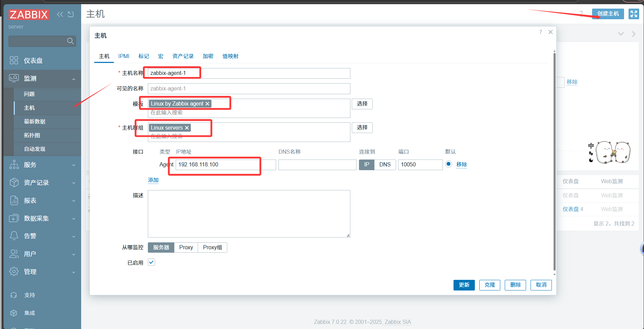
Task: Remove the Linux servers group tag
Action: tap(187, 128)
